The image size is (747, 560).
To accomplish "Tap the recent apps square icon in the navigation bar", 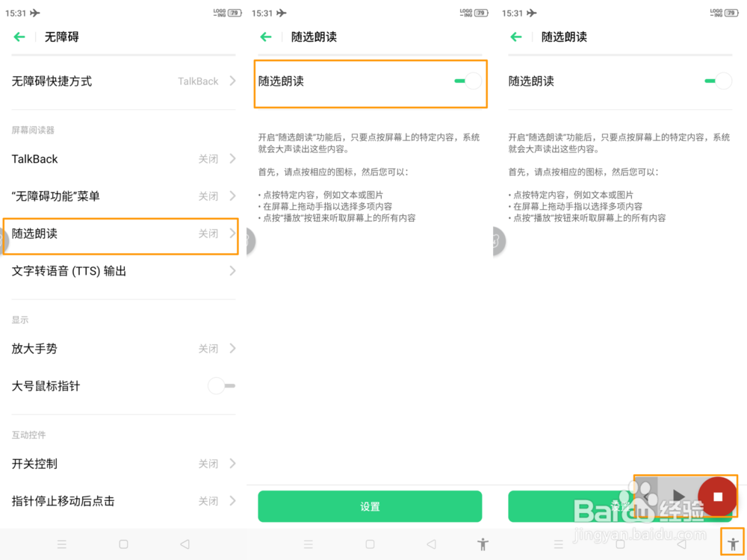I will tap(123, 544).
